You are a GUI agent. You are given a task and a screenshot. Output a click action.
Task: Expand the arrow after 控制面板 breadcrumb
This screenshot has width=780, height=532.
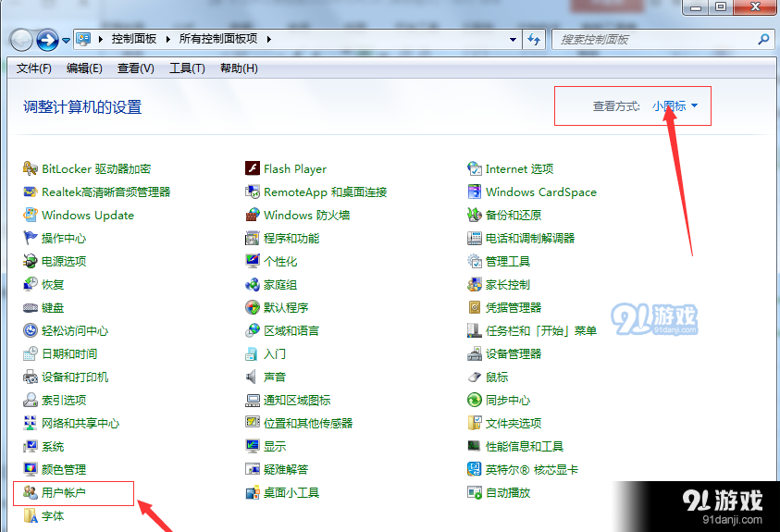(x=167, y=39)
